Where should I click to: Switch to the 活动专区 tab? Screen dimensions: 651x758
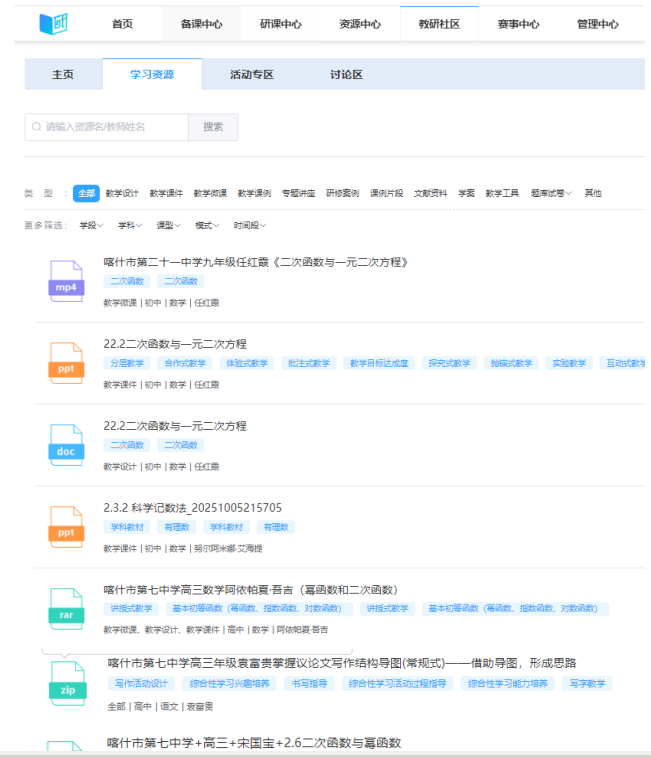click(251, 74)
